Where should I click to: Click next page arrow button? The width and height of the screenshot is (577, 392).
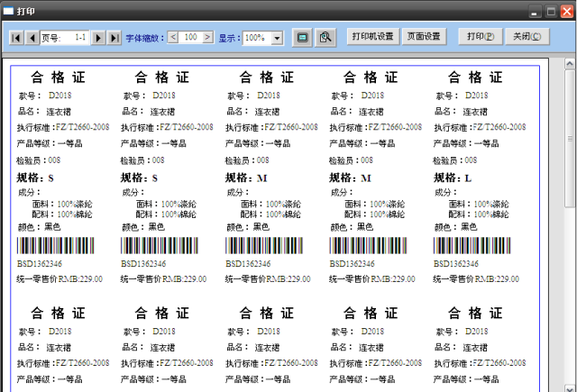point(100,38)
